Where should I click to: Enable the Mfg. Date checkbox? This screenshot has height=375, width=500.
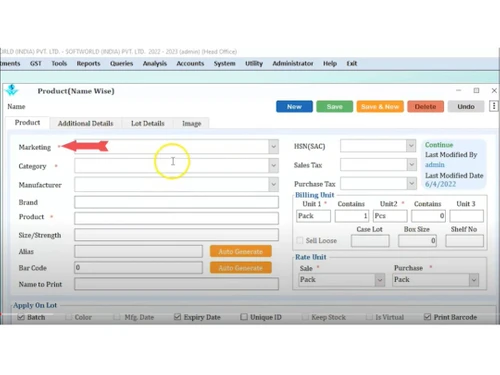pos(117,317)
